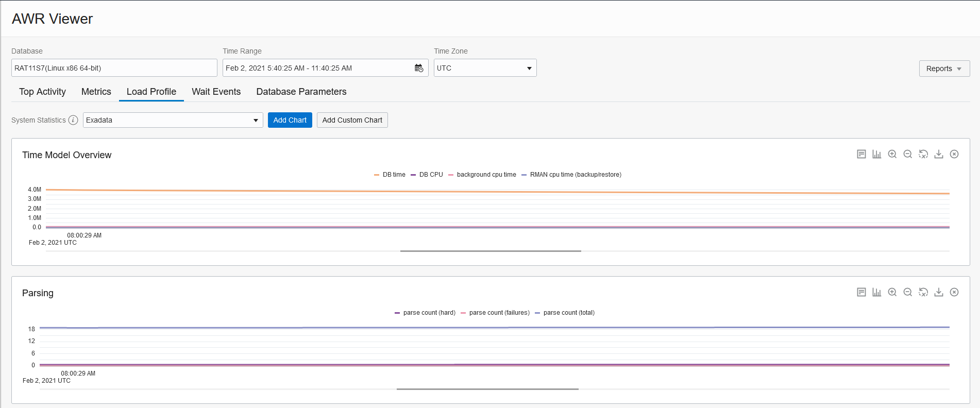The width and height of the screenshot is (980, 408).
Task: Click the System Statistics info icon
Action: (x=73, y=120)
